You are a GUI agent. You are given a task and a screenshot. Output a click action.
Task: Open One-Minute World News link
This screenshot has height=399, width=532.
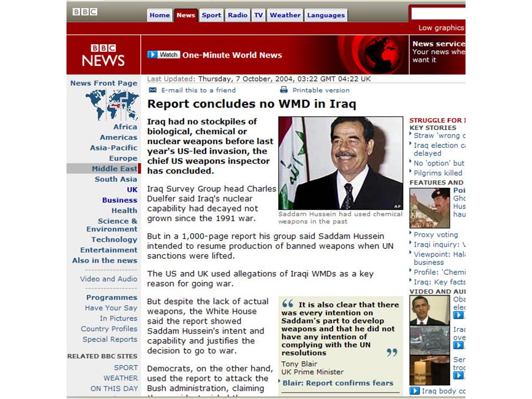[232, 55]
